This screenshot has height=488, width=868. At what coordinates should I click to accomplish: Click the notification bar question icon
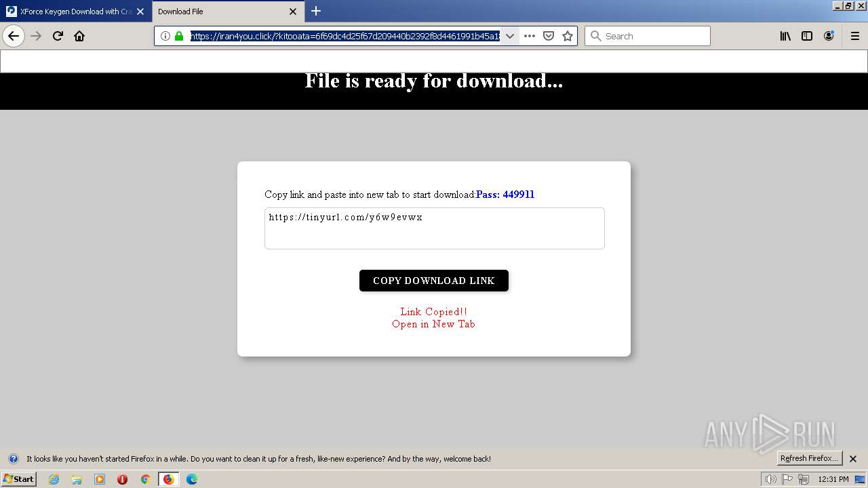(x=13, y=459)
